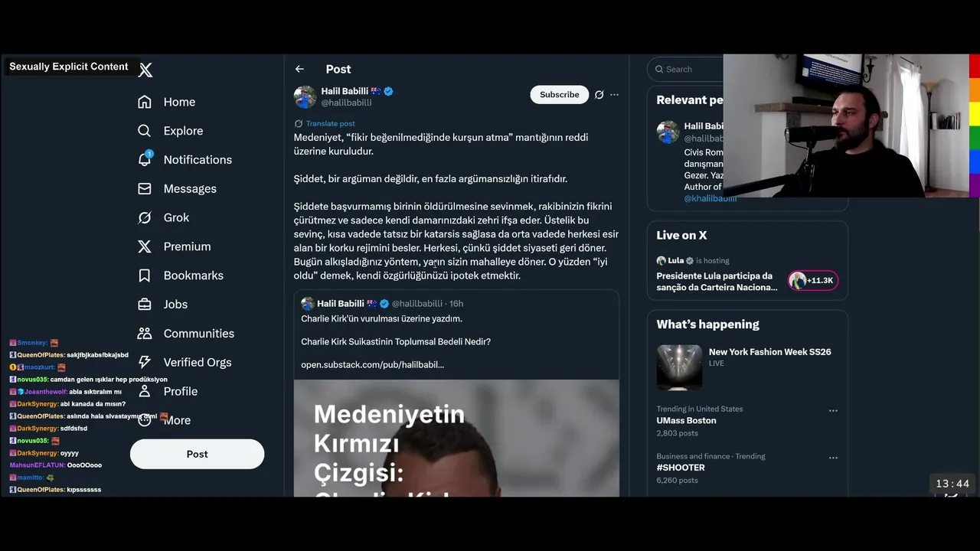980x551 pixels.
Task: Open Notifications bell icon
Action: pyautogui.click(x=145, y=159)
